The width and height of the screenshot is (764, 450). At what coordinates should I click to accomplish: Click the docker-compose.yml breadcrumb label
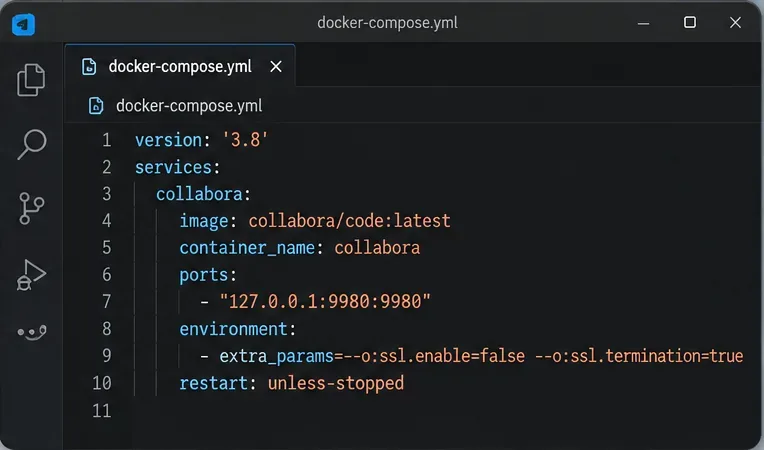click(x=189, y=106)
